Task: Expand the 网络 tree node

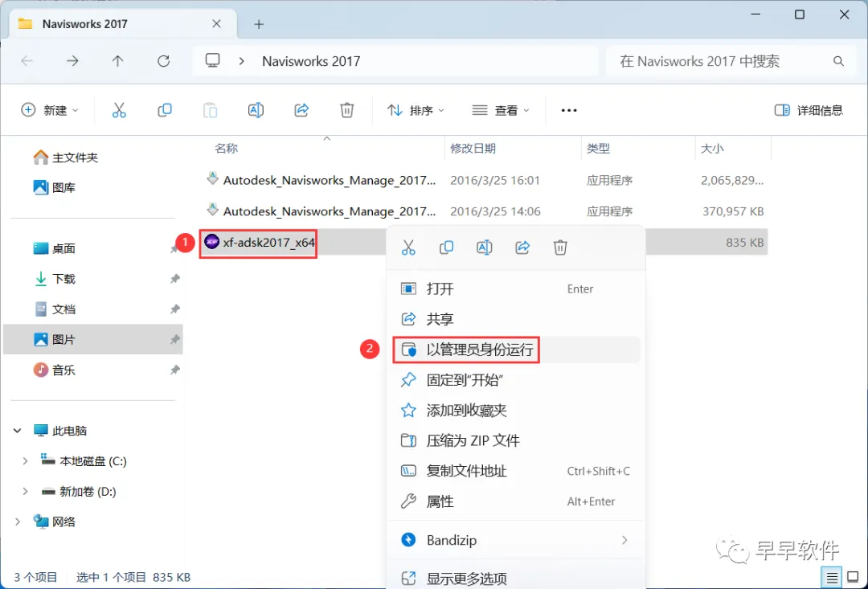Action: coord(17,522)
